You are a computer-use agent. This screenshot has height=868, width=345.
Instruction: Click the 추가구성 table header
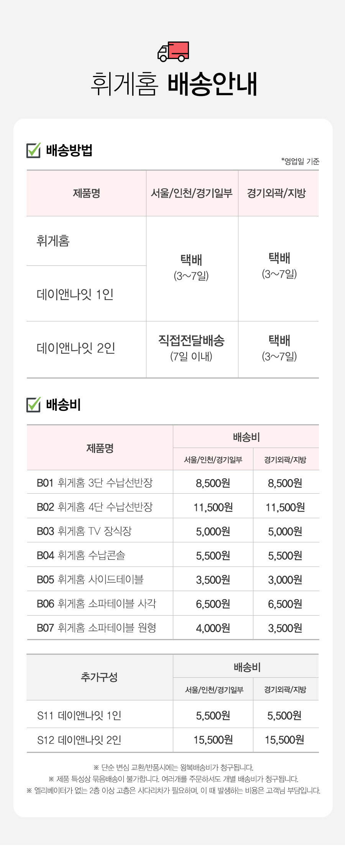coord(100,677)
